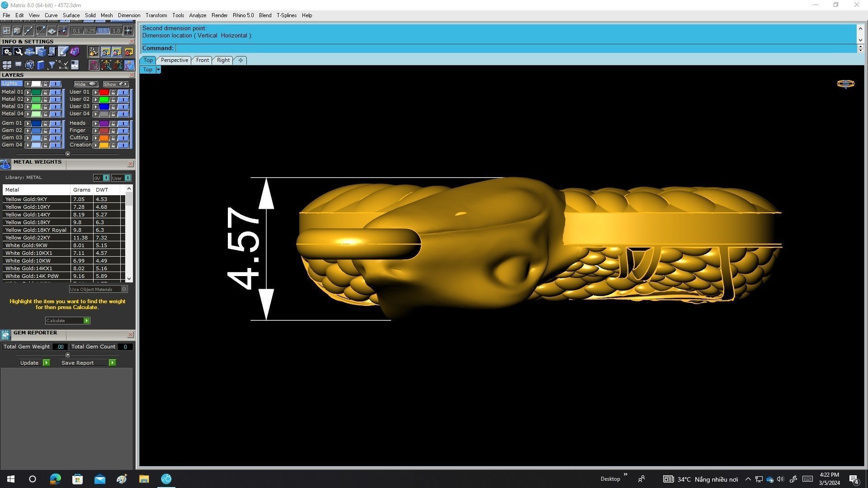Click the Gem Reporter panel icon
868x488 pixels.
pos(5,335)
